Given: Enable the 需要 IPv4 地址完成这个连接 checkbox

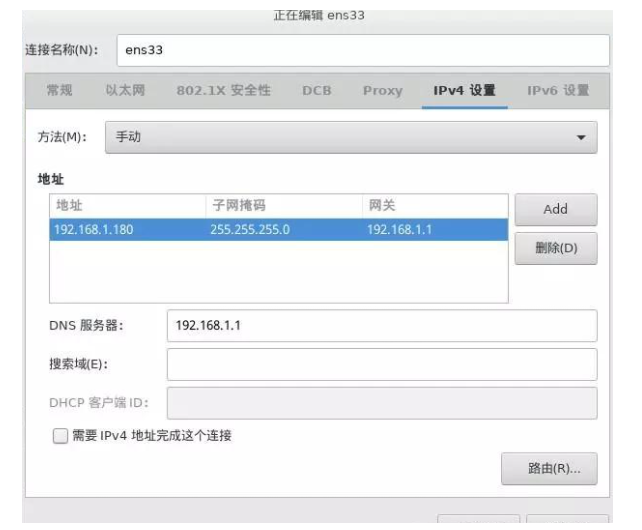Looking at the screenshot, I should (61, 436).
